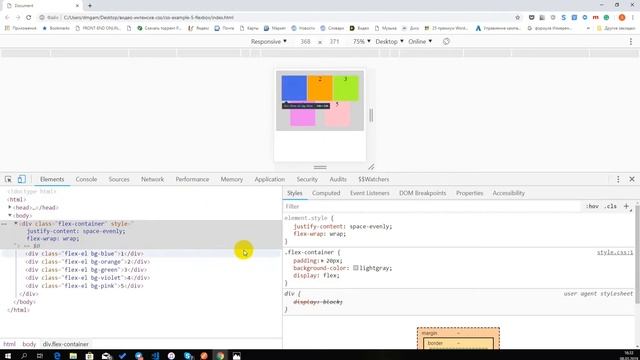Screen dimensions: 640x360
Task: Toggle the .cls class editor
Action: click(x=611, y=207)
